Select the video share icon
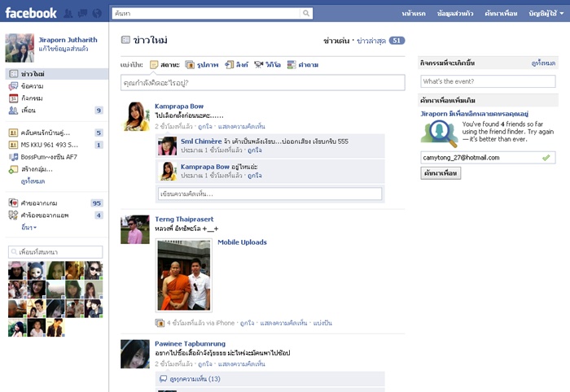 [258, 64]
